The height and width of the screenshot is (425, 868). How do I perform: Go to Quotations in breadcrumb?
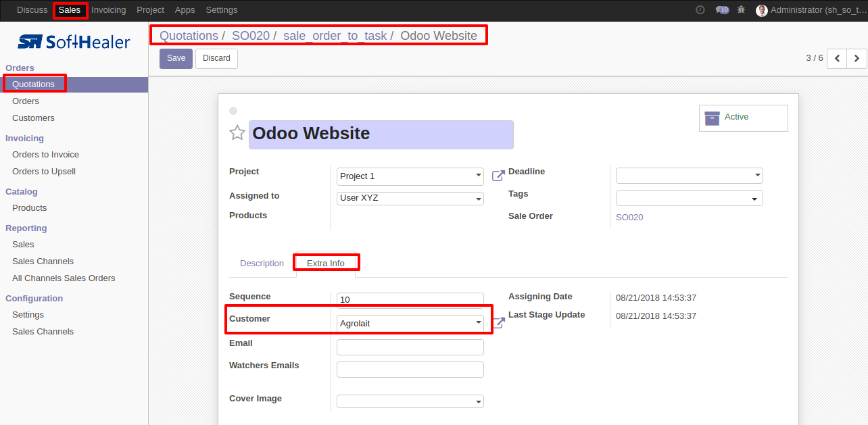[x=189, y=36]
